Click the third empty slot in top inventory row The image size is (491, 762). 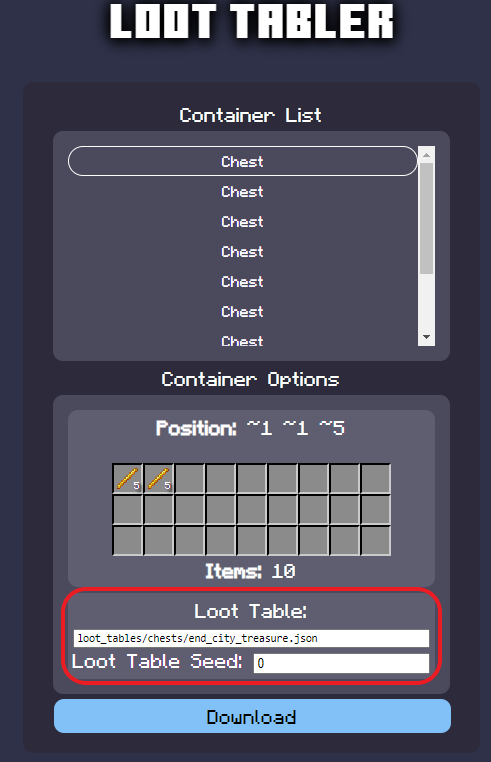(252, 479)
